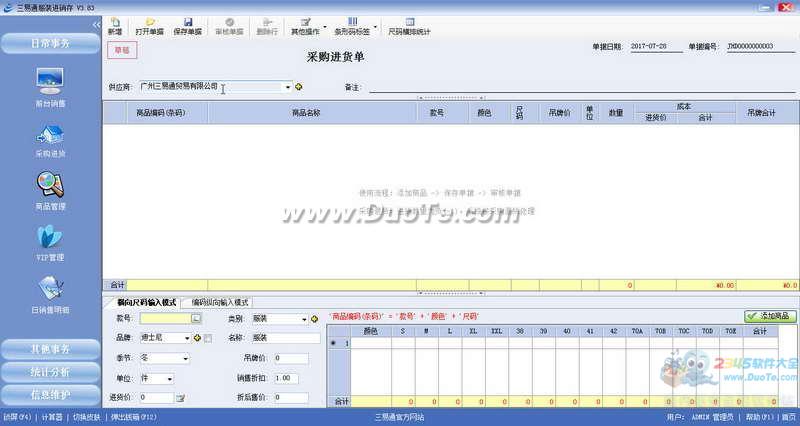Open the 日销售明细 report icon
This screenshot has width=800, height=426.
(x=50, y=288)
